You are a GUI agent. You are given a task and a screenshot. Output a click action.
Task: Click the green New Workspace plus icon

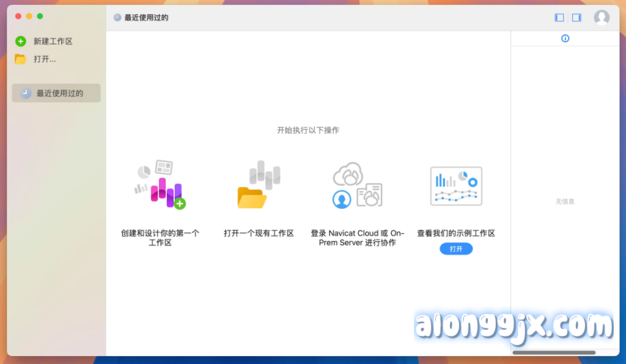pyautogui.click(x=21, y=42)
